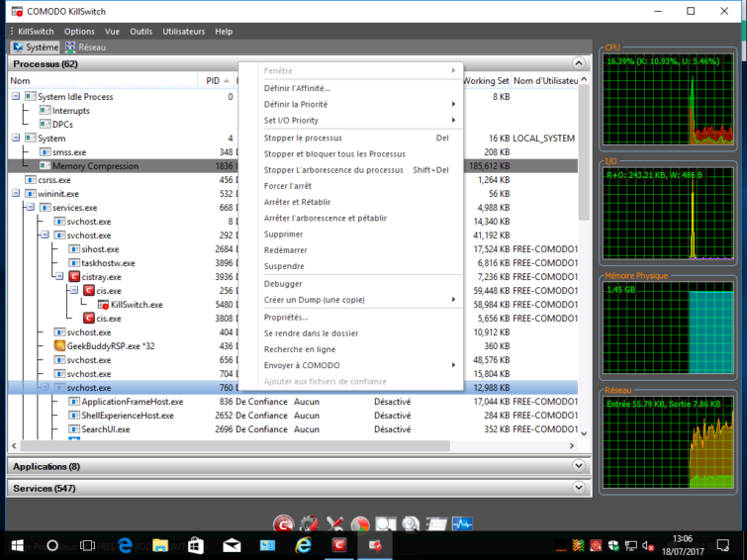Click the Mémoire Physique graph
This screenshot has width=747, height=560.
668,327
